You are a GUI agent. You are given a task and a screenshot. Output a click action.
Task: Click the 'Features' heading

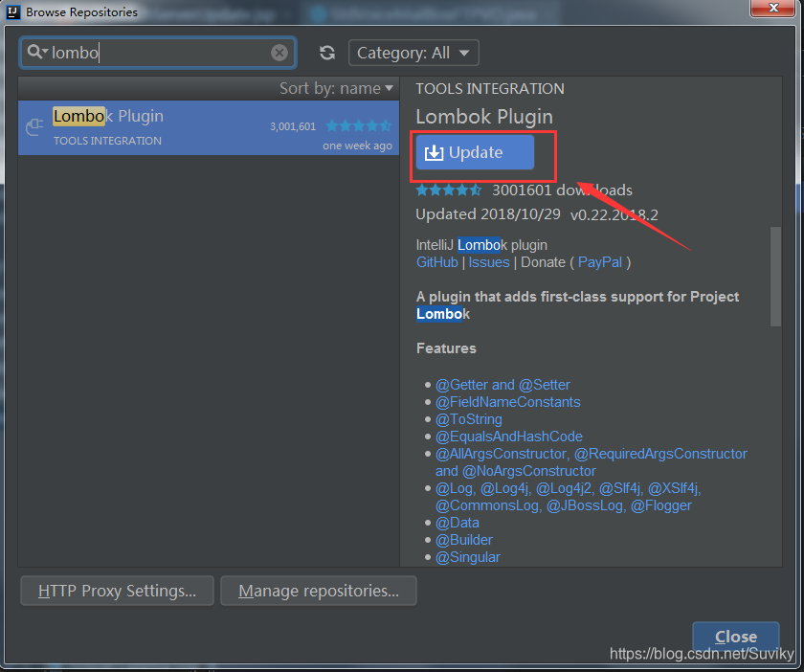446,348
